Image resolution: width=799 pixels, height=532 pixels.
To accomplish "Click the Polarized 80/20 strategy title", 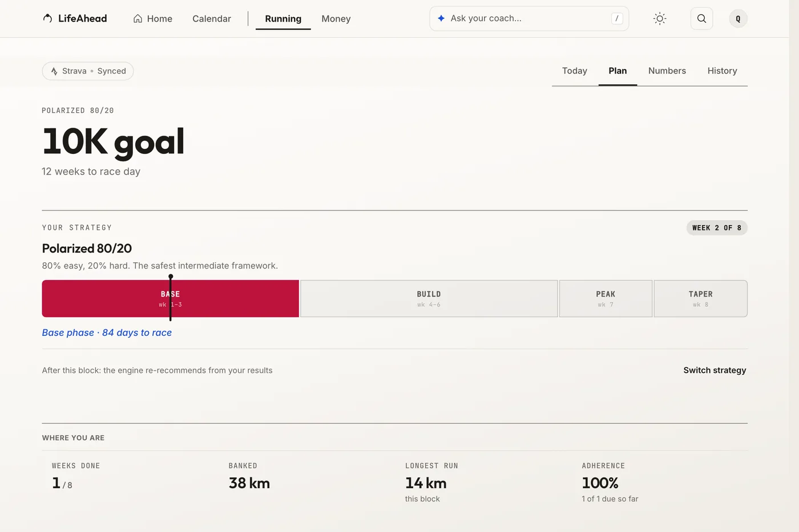I will click(x=87, y=249).
